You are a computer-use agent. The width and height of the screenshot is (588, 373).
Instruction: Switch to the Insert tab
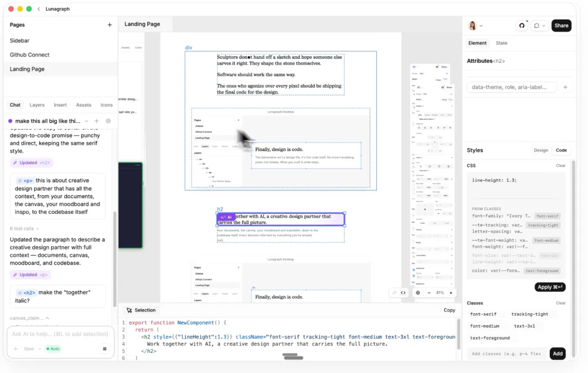coord(60,105)
